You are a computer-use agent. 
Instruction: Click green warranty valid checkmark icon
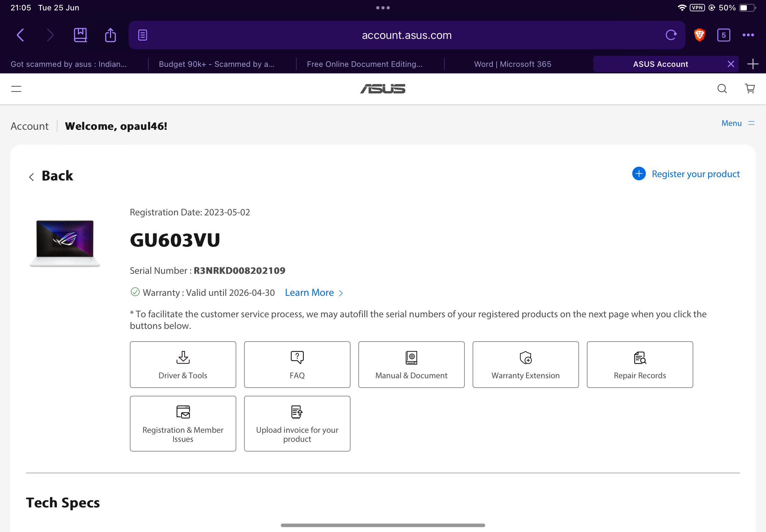135,292
